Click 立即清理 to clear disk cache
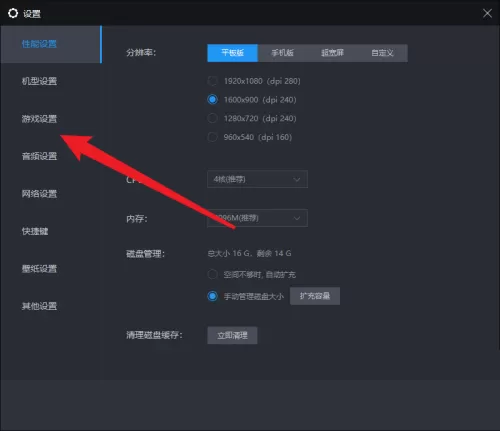500x431 pixels. [232, 335]
